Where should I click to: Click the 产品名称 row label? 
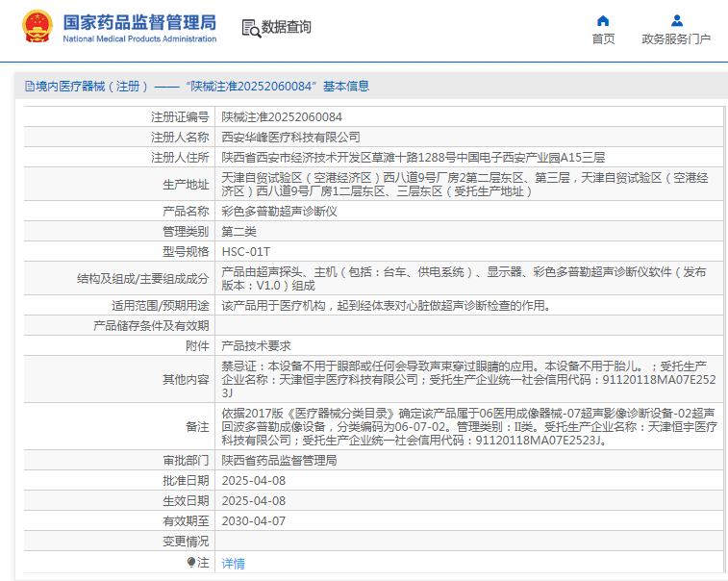coord(186,212)
